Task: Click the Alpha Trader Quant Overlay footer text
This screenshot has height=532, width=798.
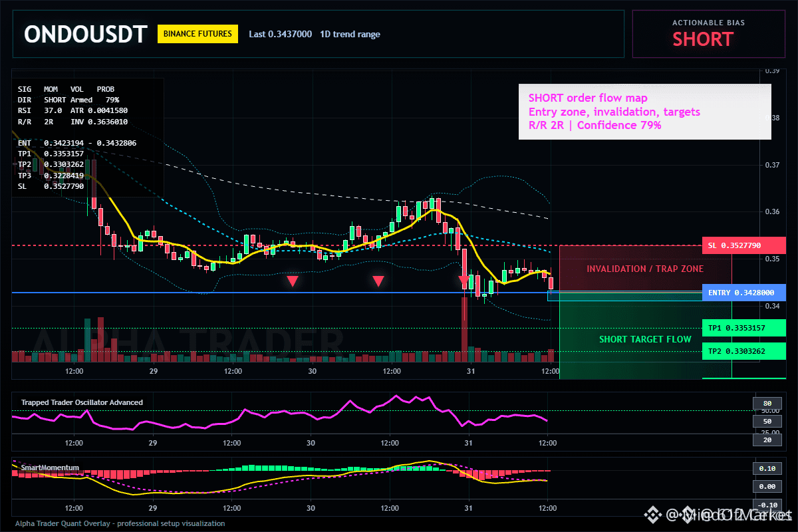Action: pyautogui.click(x=120, y=523)
